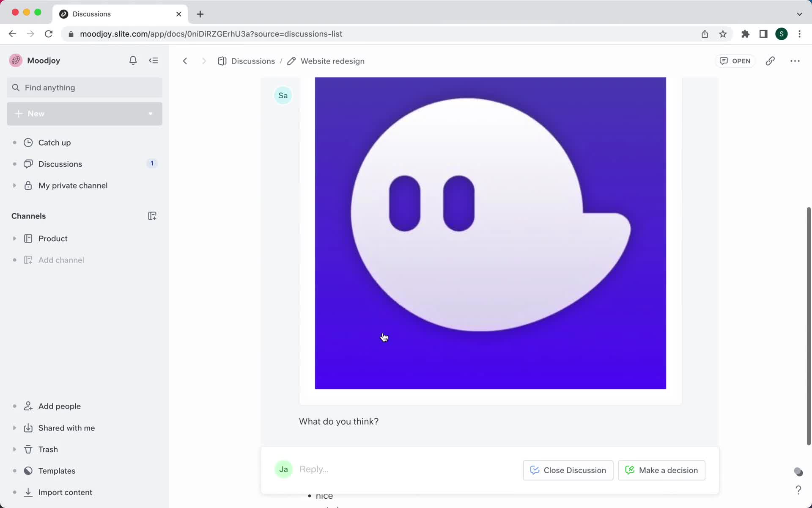Go back in browser history
Viewport: 812px width, 508px height.
(x=12, y=34)
